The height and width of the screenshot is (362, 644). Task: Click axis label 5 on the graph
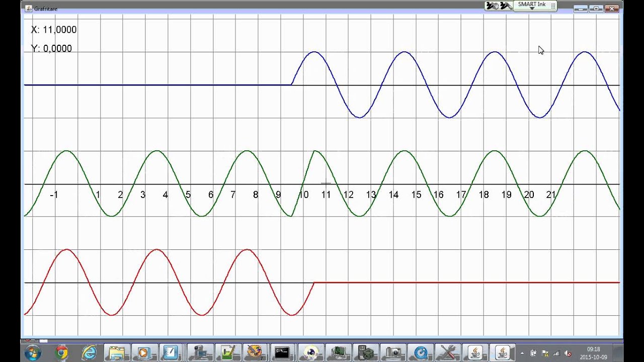pyautogui.click(x=188, y=195)
